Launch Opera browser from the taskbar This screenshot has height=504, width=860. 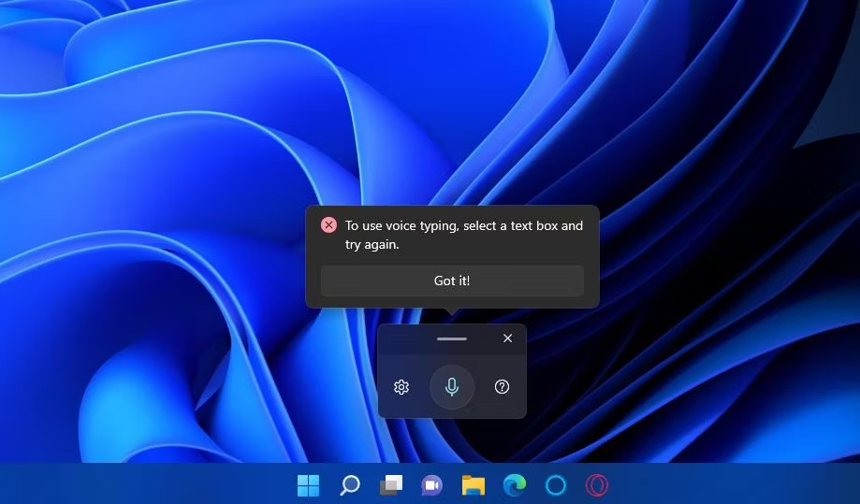tap(596, 485)
